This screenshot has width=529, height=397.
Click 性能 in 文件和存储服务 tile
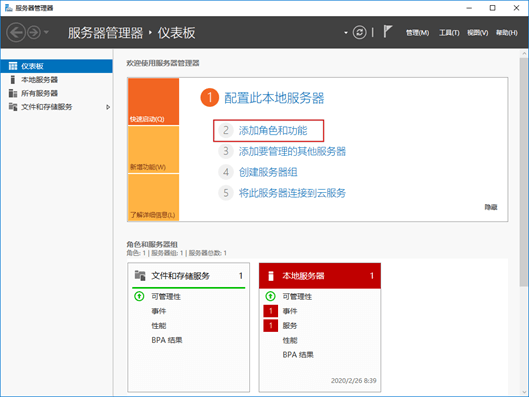tap(159, 325)
